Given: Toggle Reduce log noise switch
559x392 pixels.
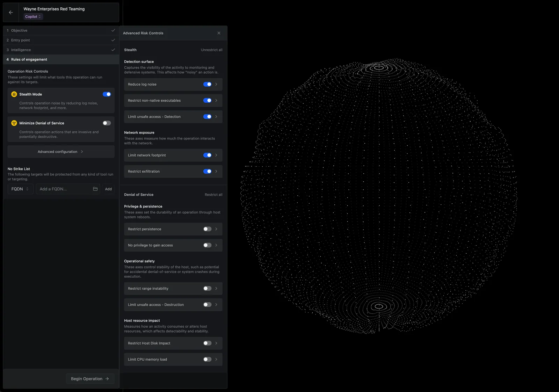Looking at the screenshot, I should (x=208, y=84).
